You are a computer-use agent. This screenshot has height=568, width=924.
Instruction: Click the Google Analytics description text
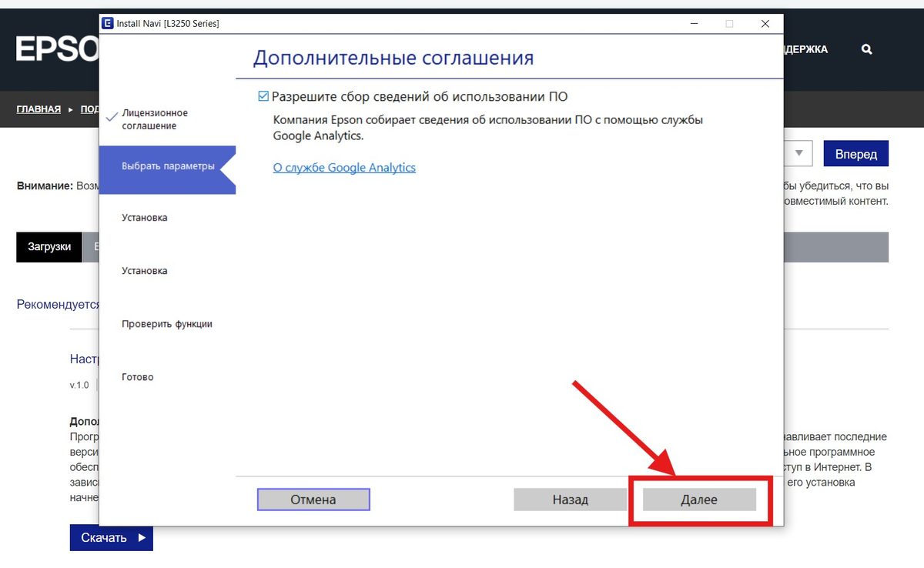coord(488,128)
